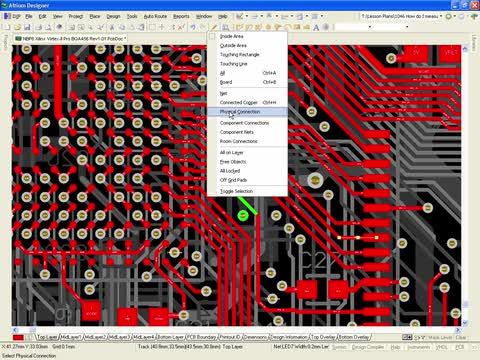Open the Design menu
Viewport: 480px width, 360px height.
113,16
